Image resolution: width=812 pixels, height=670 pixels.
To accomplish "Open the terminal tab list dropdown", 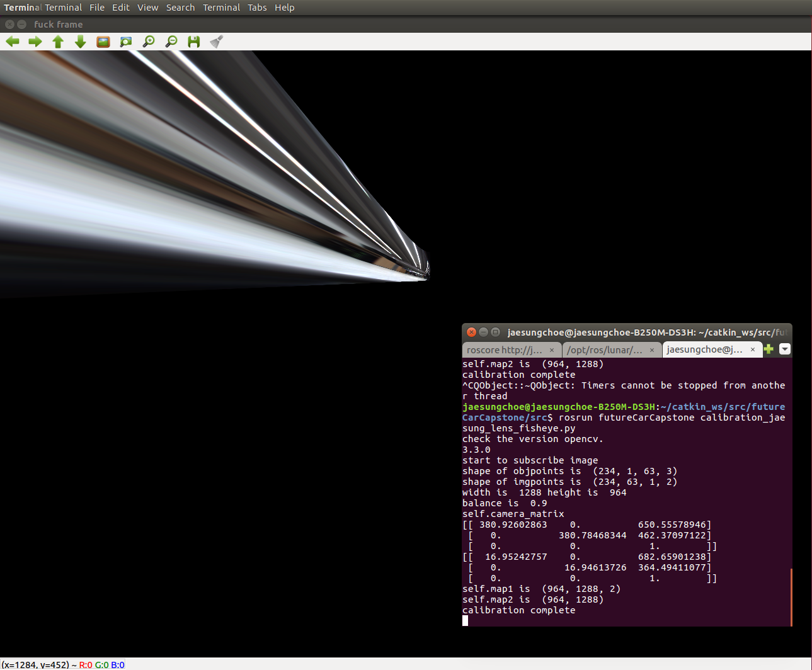I will pyautogui.click(x=784, y=348).
